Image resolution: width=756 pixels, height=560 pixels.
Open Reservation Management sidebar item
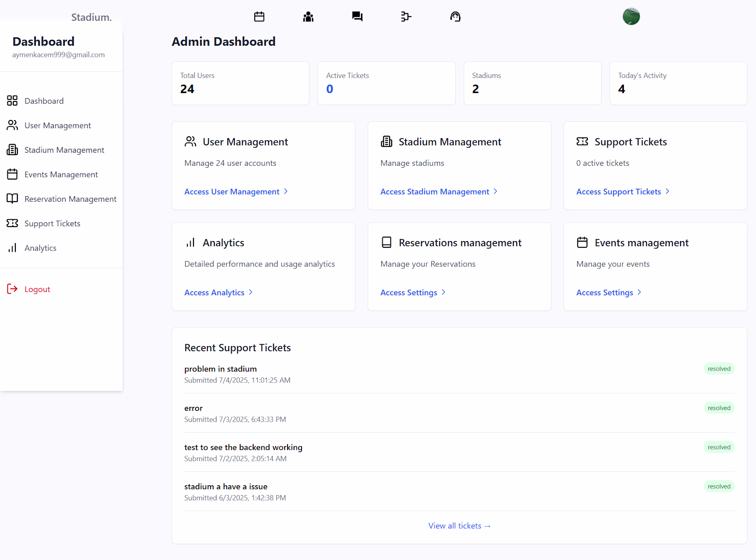(x=70, y=199)
